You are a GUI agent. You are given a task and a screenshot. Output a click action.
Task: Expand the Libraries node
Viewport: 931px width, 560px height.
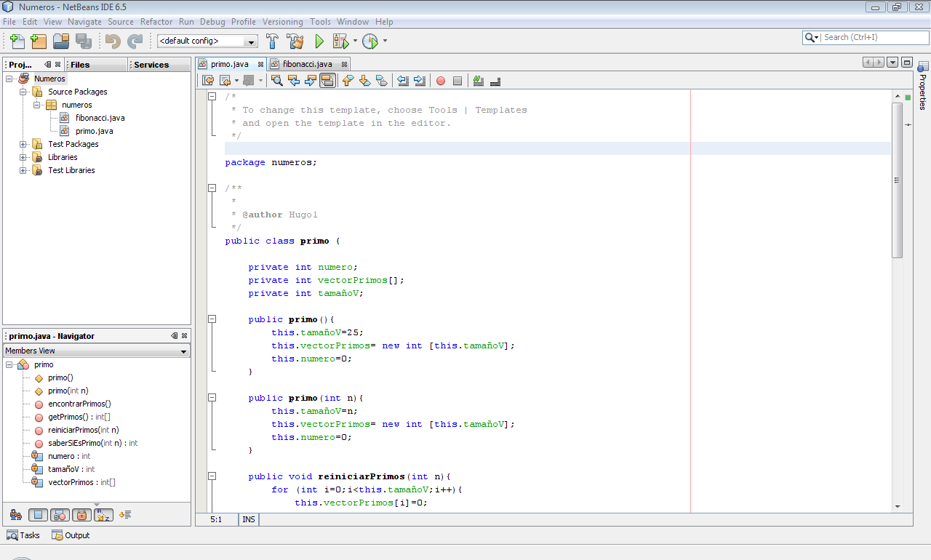(23, 156)
